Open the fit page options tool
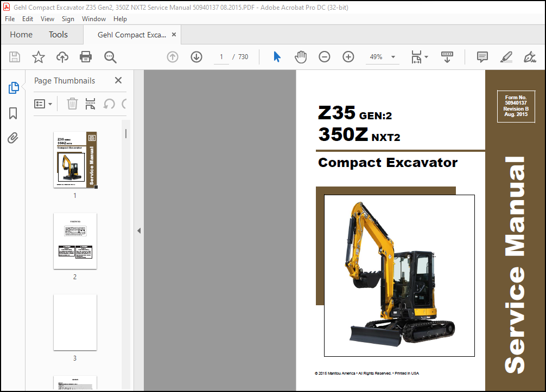 click(419, 57)
